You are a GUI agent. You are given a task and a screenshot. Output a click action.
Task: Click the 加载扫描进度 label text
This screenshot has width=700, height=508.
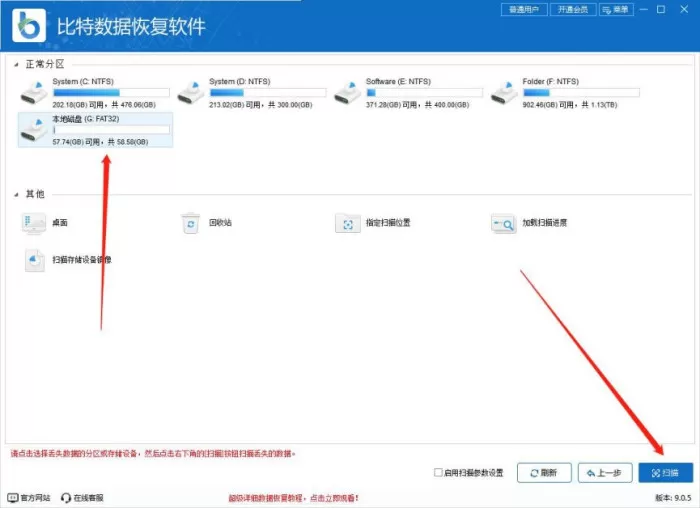pos(545,222)
